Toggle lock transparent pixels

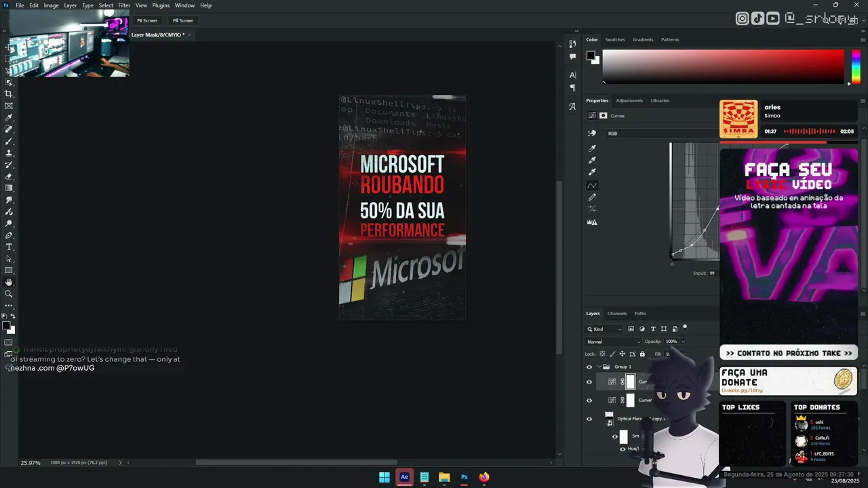603,354
